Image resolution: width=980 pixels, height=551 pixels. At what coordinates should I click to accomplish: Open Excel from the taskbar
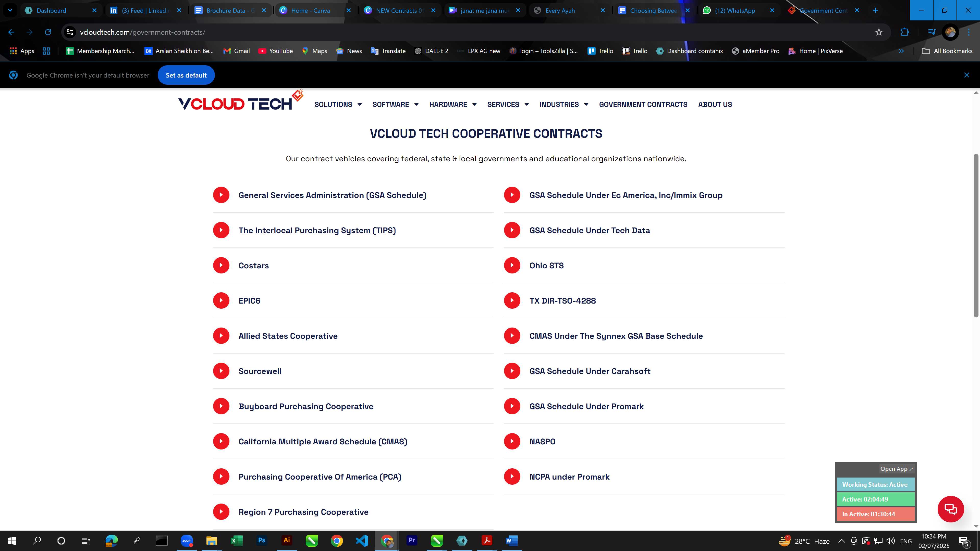pos(237,540)
